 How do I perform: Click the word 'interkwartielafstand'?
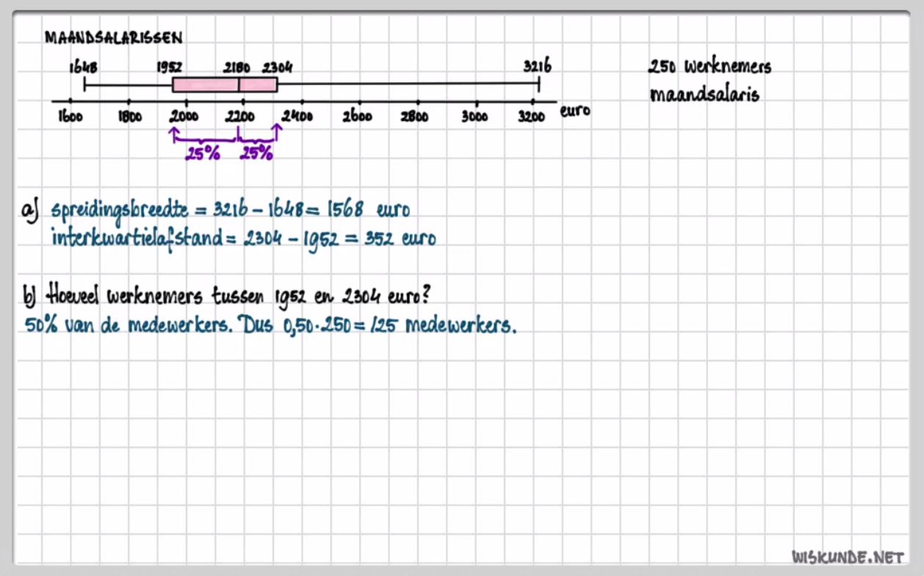137,239
